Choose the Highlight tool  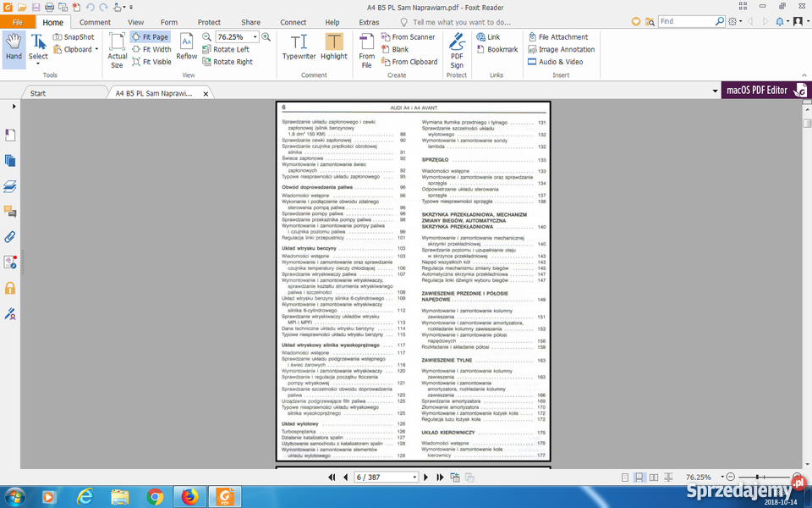[x=334, y=47]
